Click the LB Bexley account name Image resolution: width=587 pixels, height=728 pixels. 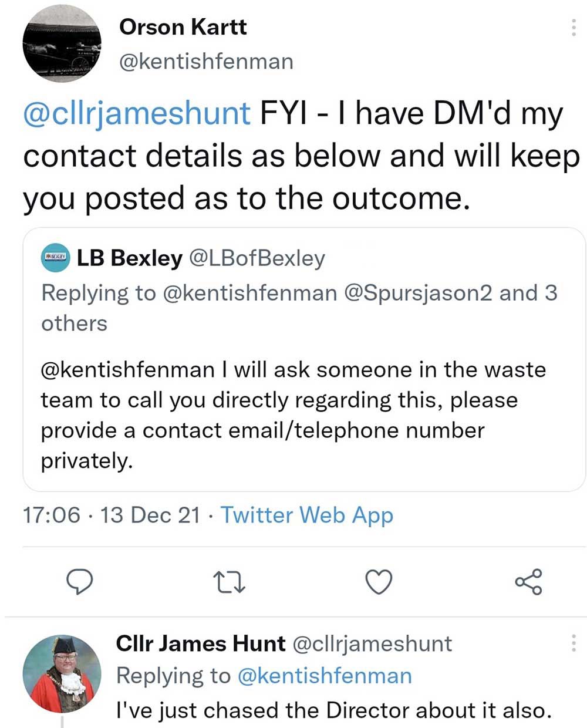click(x=129, y=258)
